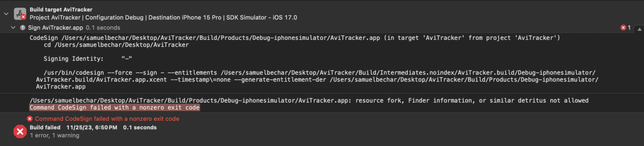Click the Signing Identity line
The height and width of the screenshot is (146, 644).
point(88,59)
